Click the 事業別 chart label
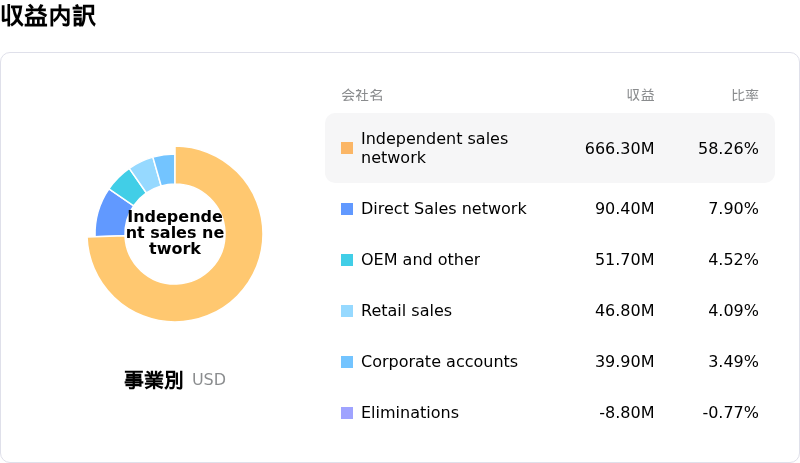The image size is (800, 463). [153, 380]
